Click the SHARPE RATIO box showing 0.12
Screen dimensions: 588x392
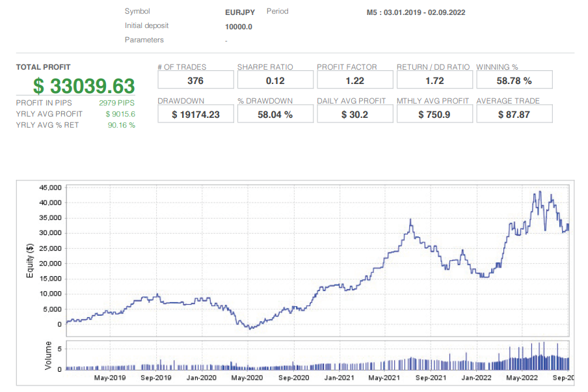pos(274,79)
